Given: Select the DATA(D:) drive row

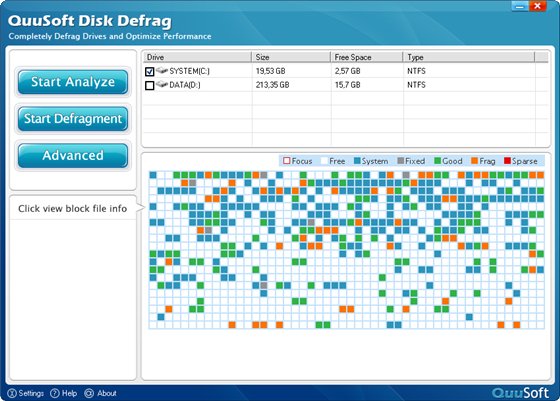Looking at the screenshot, I should [x=345, y=85].
